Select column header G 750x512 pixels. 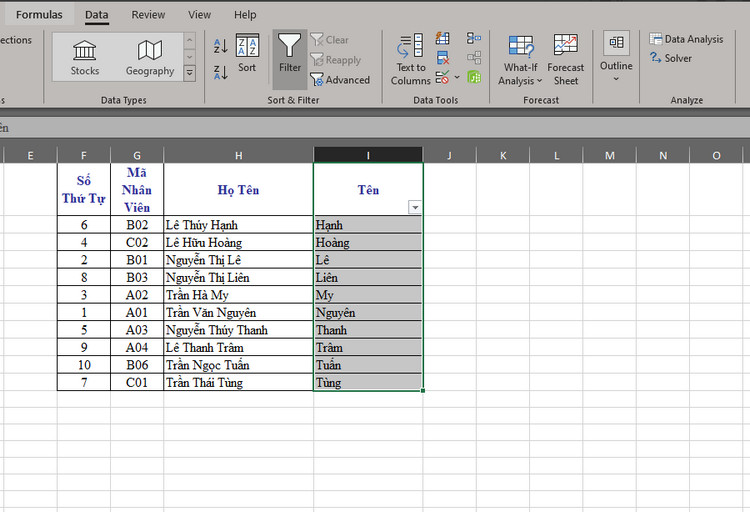pyautogui.click(x=137, y=156)
